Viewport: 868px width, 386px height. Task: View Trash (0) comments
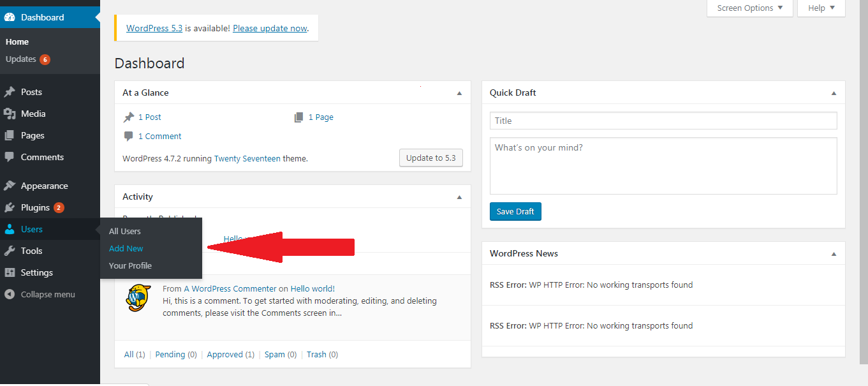[322, 354]
